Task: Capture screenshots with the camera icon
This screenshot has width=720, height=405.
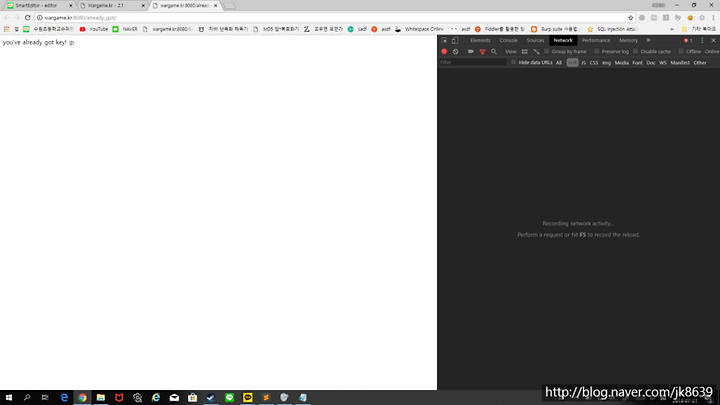Action: [x=471, y=51]
